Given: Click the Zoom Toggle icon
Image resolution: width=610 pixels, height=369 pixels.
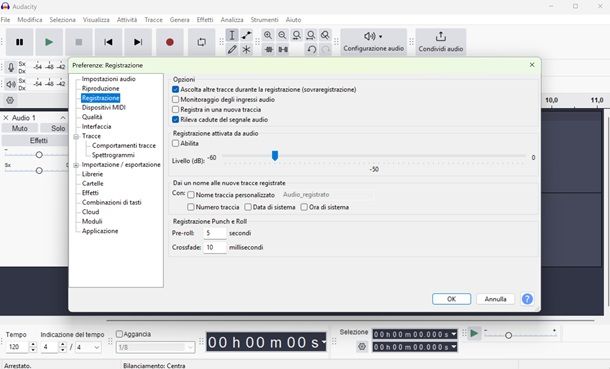Looking at the screenshot, I should coord(325,35).
